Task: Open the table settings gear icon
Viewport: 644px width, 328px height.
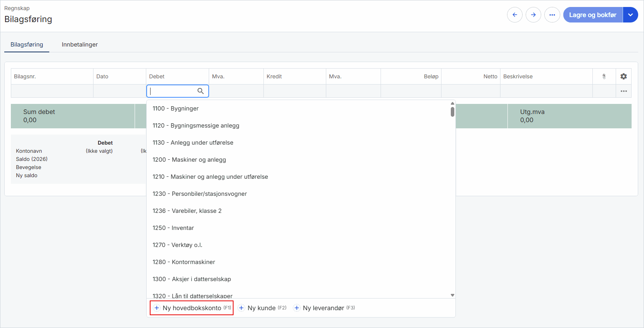Action: point(623,76)
